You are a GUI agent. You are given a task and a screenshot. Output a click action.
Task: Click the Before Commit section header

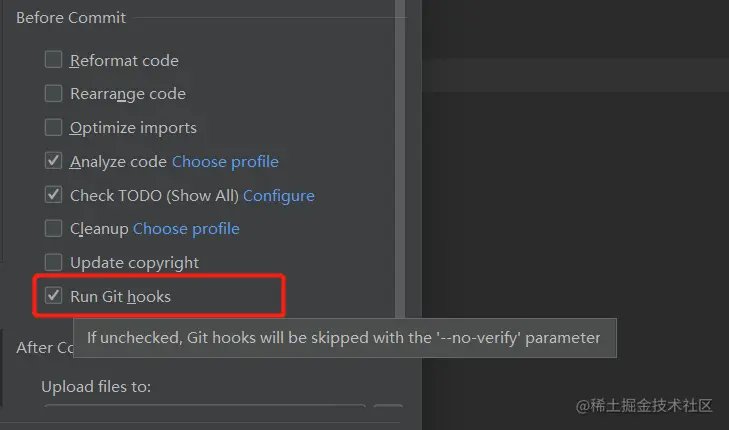click(x=71, y=18)
